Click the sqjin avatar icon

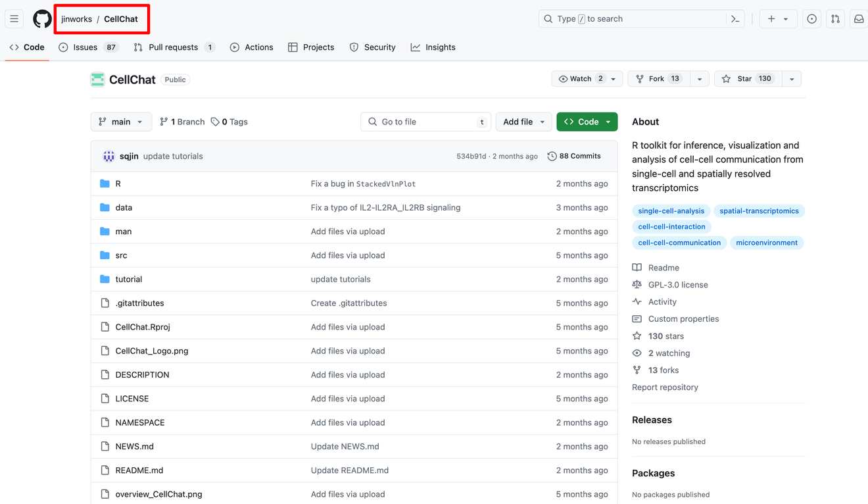(x=108, y=156)
